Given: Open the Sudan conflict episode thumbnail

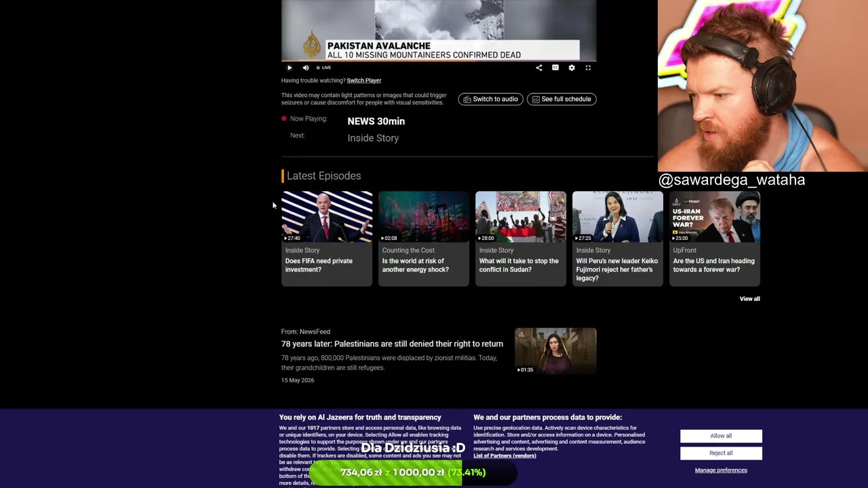Looking at the screenshot, I should pyautogui.click(x=521, y=217).
